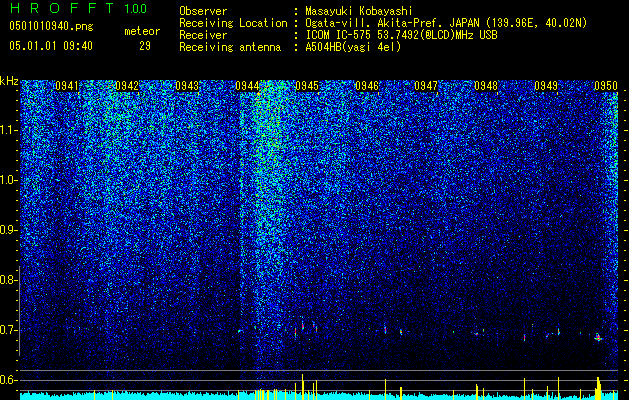
Task: Select the ICOM IC-575 receiver value
Action: pos(401,35)
